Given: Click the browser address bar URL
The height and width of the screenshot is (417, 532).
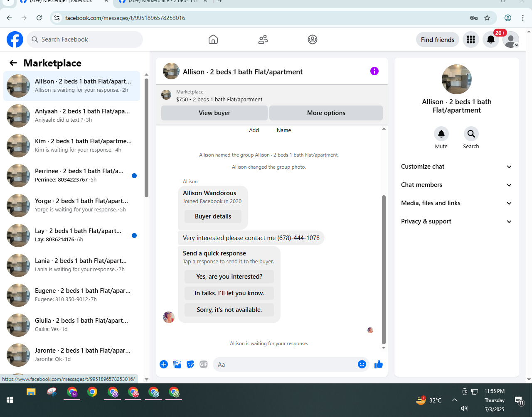Looking at the screenshot, I should click(125, 18).
